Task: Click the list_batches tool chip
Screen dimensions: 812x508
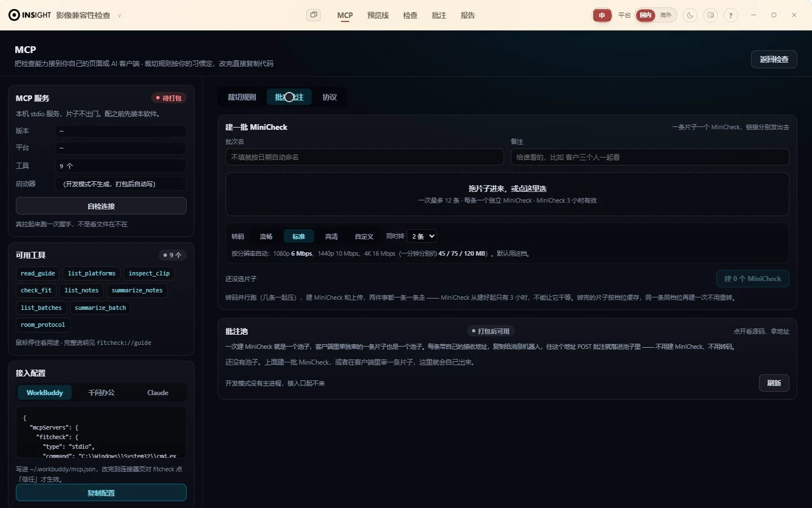Action: (x=41, y=308)
